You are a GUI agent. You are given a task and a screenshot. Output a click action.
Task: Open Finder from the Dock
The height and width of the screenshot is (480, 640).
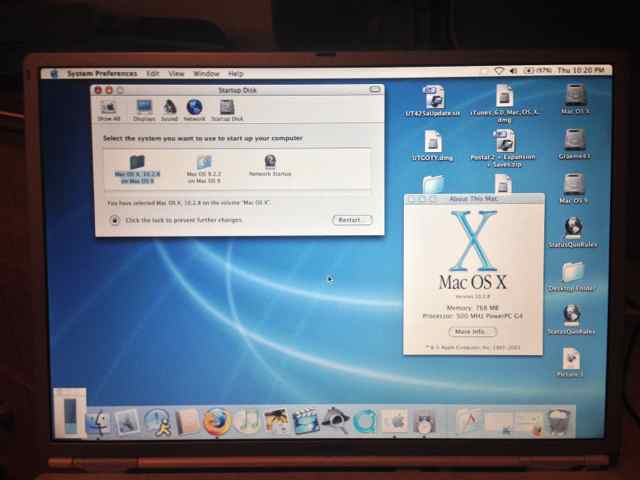click(x=98, y=422)
